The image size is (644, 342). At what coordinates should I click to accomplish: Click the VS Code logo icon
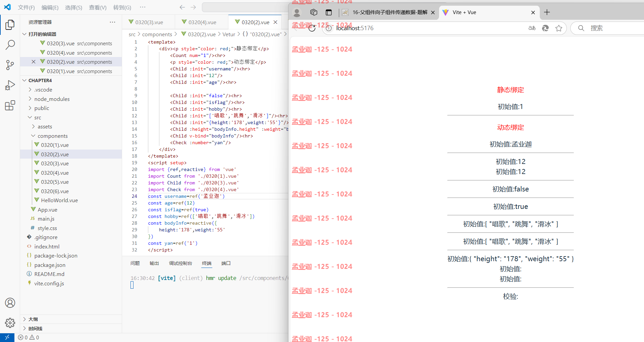tap(7, 7)
